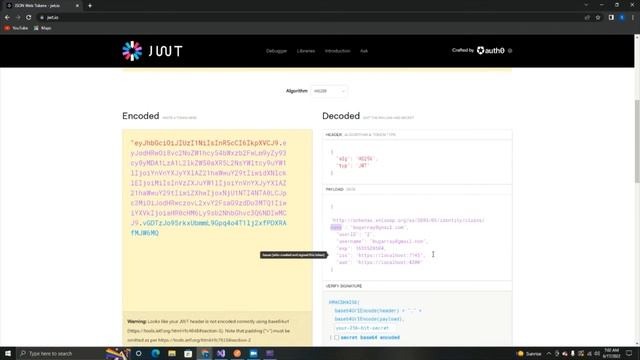Expand the Algorithm dropdown
The height and width of the screenshot is (360, 640).
(x=329, y=91)
